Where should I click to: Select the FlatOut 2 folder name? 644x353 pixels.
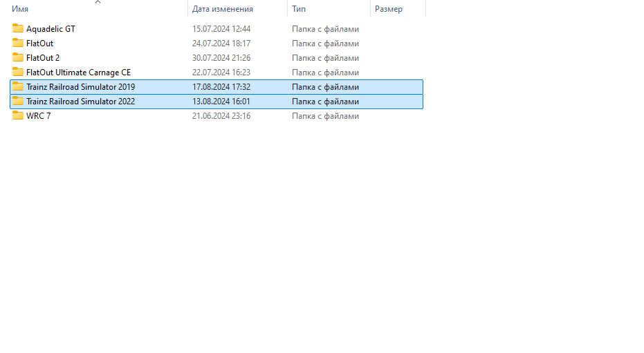(43, 58)
